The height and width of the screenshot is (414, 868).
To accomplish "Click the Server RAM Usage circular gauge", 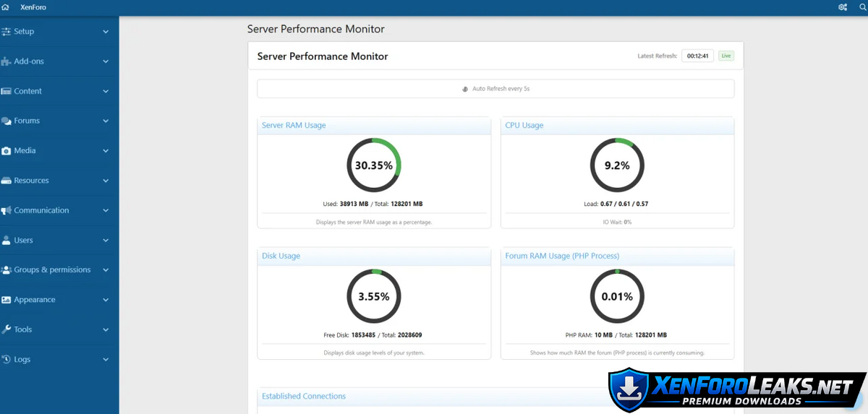I will [373, 165].
